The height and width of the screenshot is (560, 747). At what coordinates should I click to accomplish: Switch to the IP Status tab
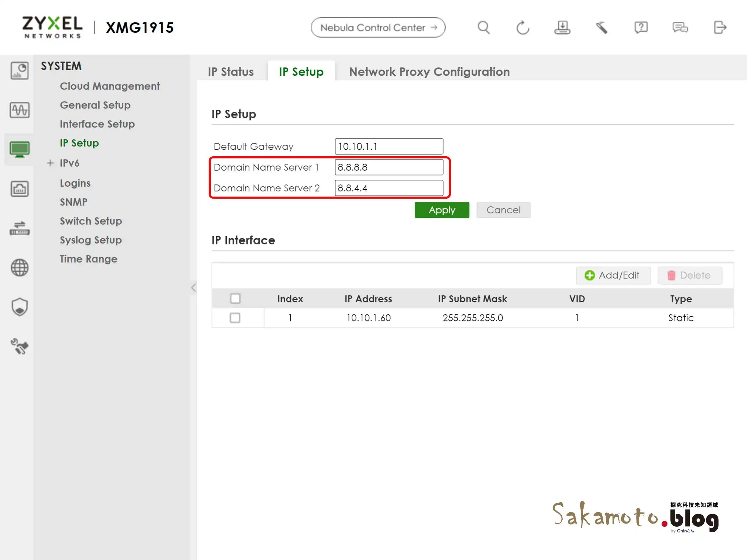231,71
